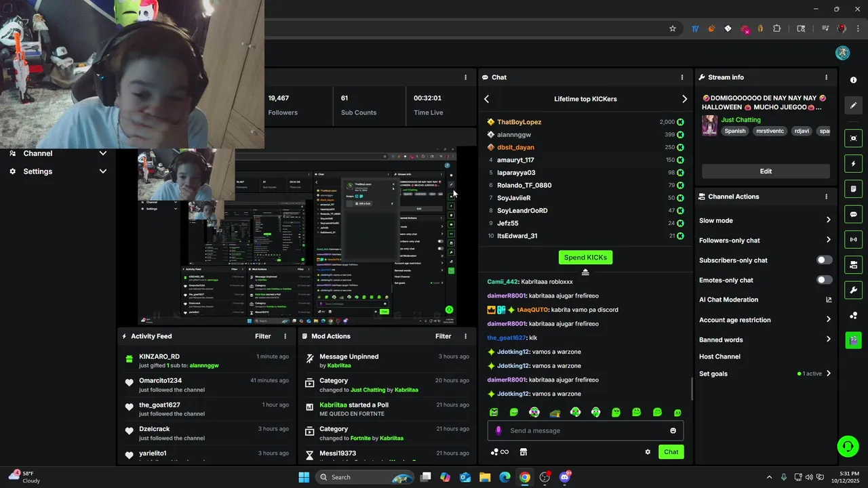This screenshot has height=488, width=868.
Task: Open the info icon in right sidebar
Action: tap(853, 80)
